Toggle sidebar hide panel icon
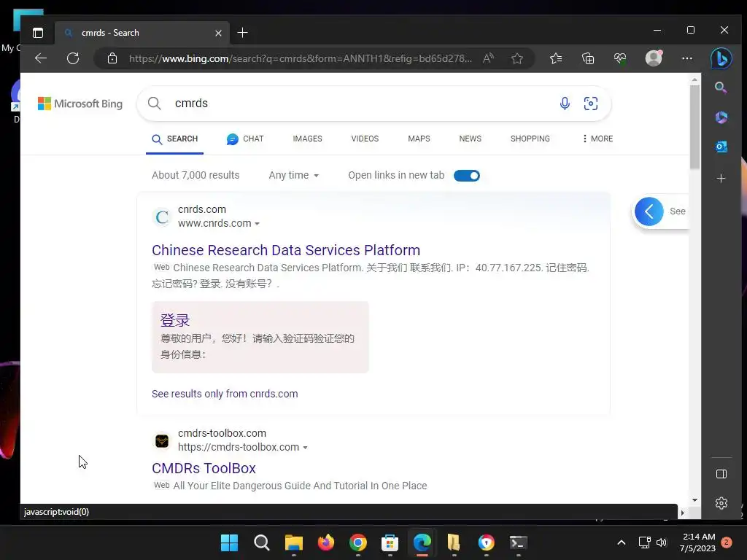The height and width of the screenshot is (560, 747). click(x=721, y=474)
